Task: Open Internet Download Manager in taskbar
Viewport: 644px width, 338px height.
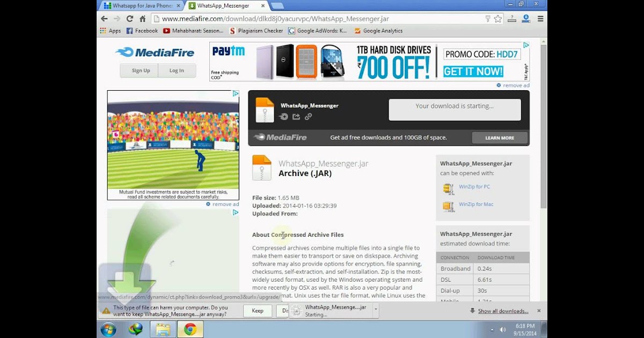Action: (x=136, y=329)
